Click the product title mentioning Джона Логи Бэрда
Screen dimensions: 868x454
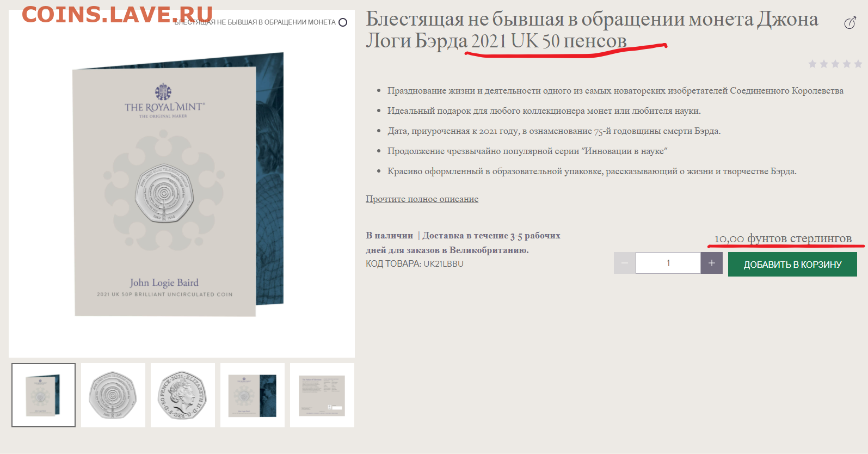click(x=592, y=29)
